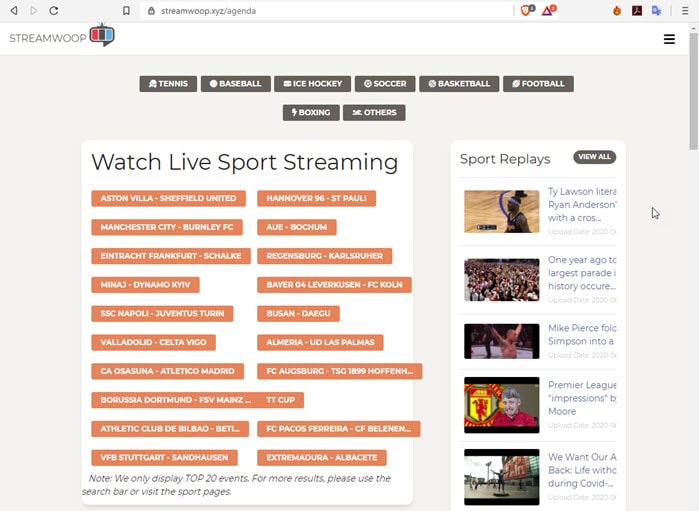Image resolution: width=699 pixels, height=511 pixels.
Task: Open the Baseball category
Action: click(x=236, y=84)
